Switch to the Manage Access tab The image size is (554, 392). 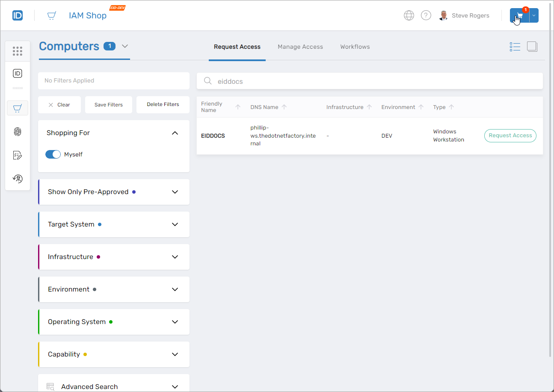click(x=300, y=47)
